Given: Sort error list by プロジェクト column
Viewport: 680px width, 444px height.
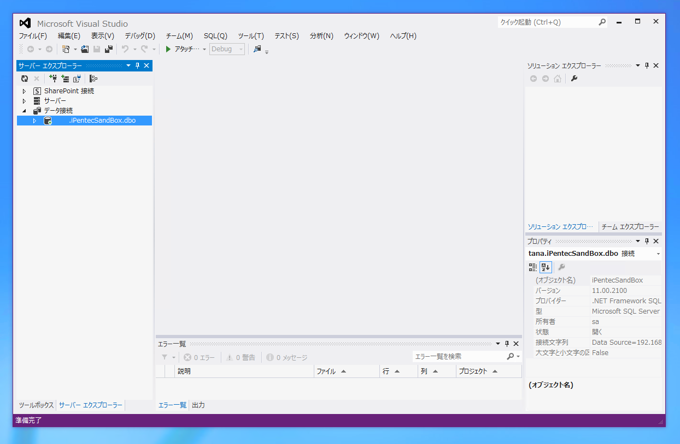Looking at the screenshot, I should click(489, 371).
